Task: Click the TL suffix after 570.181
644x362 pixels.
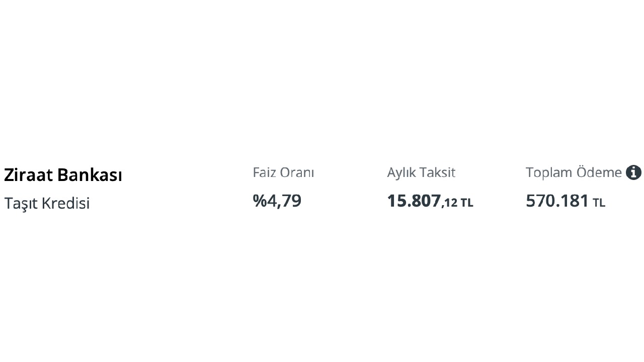Action: (x=599, y=203)
